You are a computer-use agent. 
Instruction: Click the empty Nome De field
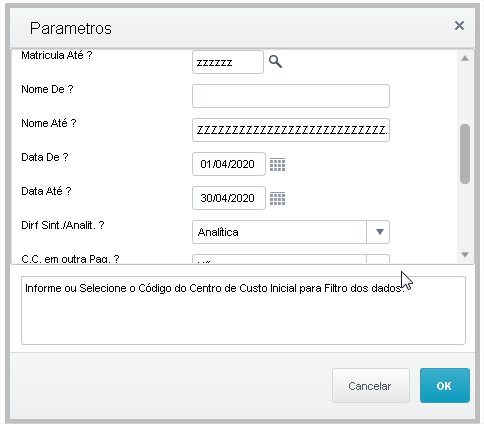291,96
